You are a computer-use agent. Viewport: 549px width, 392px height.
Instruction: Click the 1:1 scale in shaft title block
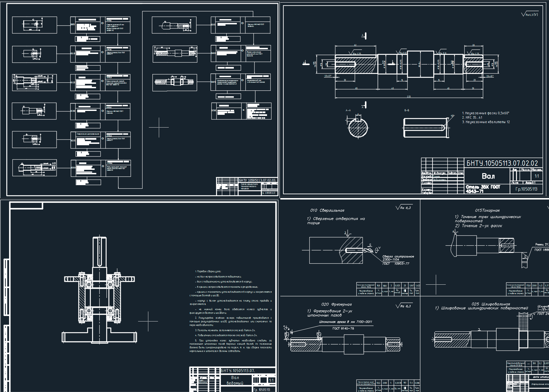[537, 176]
